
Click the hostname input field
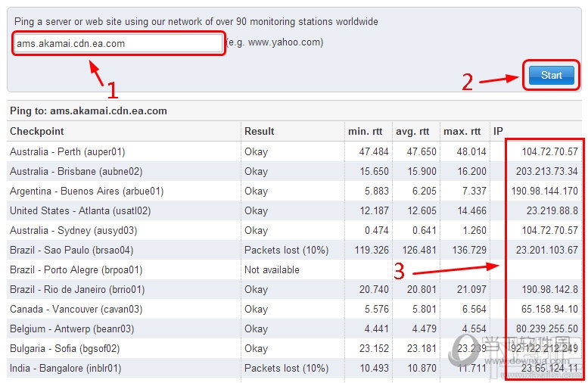tap(119, 43)
